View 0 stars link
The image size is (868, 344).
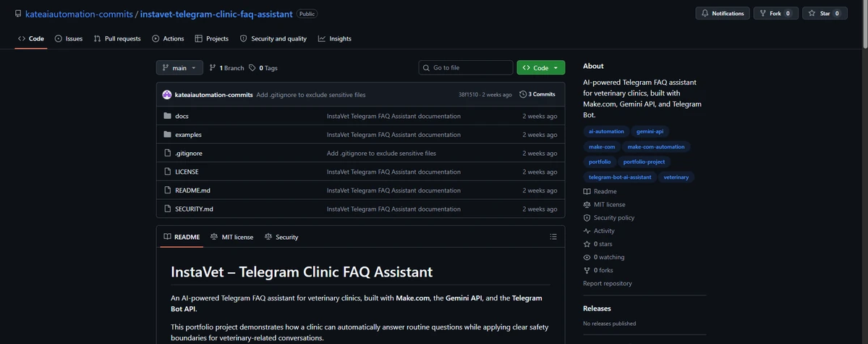tap(597, 244)
